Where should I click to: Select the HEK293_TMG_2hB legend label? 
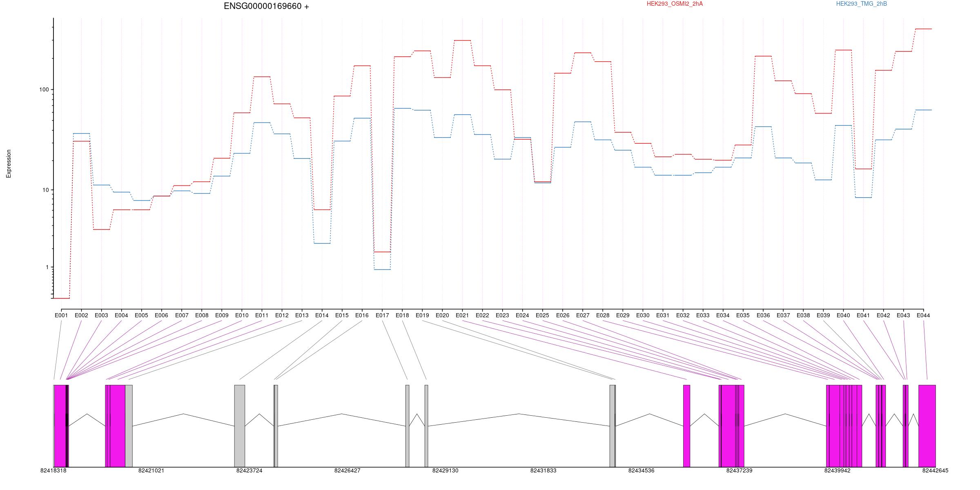(x=862, y=4)
